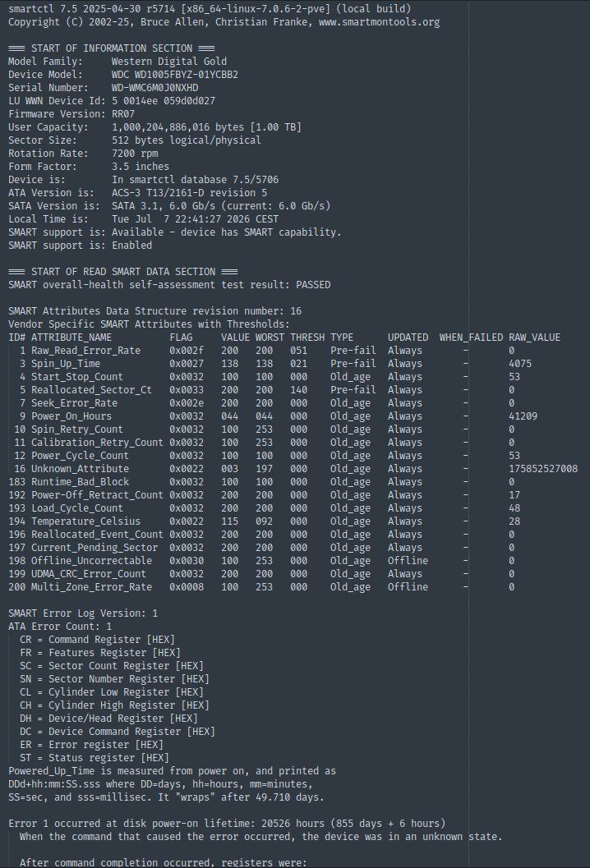Click the serial number WD-WMC6M0J0NXHD
The width and height of the screenshot is (590, 868).
[x=155, y=88]
